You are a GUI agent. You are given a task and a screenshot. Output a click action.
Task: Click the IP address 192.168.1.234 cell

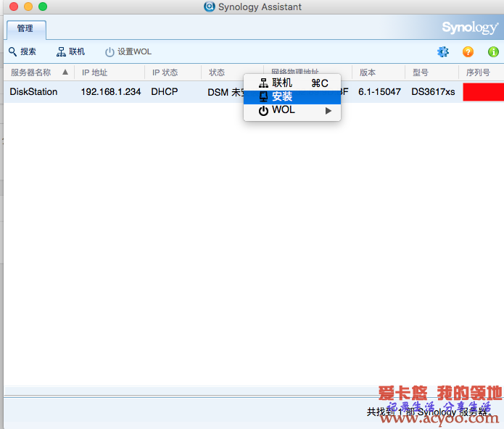click(111, 92)
